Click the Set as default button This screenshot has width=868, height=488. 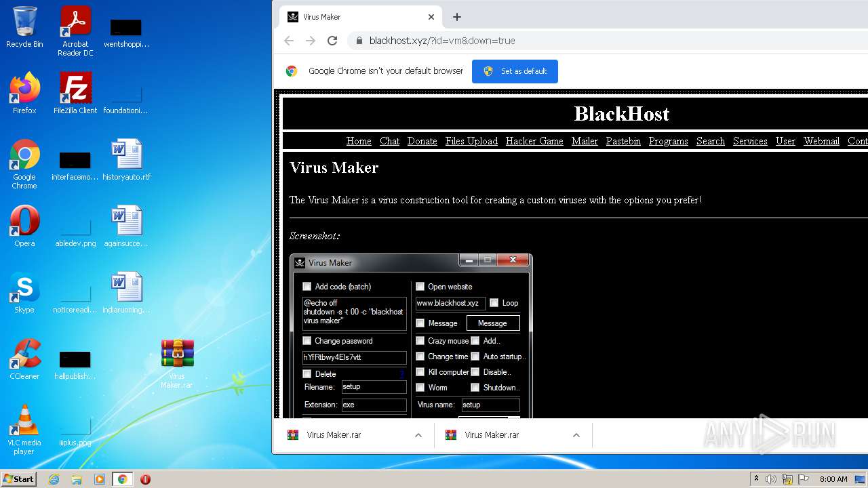pos(515,71)
